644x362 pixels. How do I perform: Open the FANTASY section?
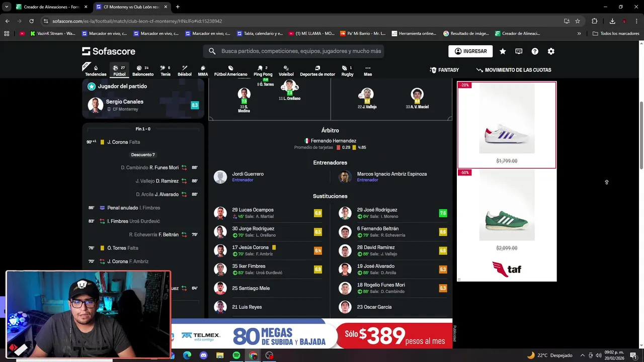[444, 70]
